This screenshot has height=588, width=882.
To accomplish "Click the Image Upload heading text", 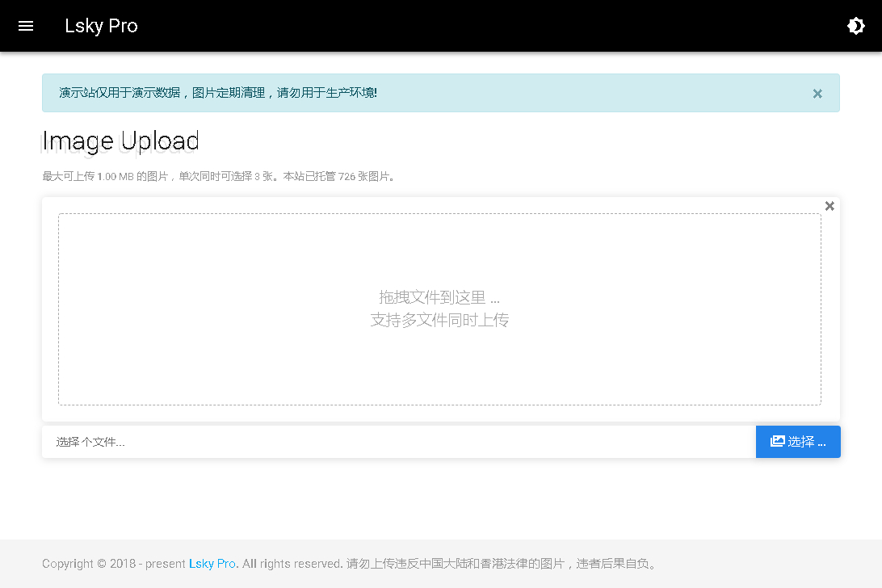I will (x=121, y=141).
